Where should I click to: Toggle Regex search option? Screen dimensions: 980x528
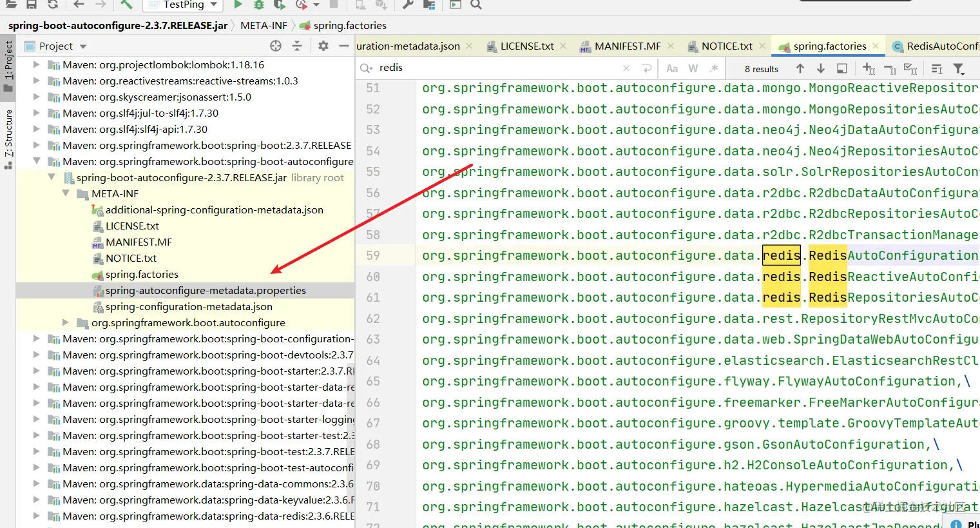click(x=714, y=68)
